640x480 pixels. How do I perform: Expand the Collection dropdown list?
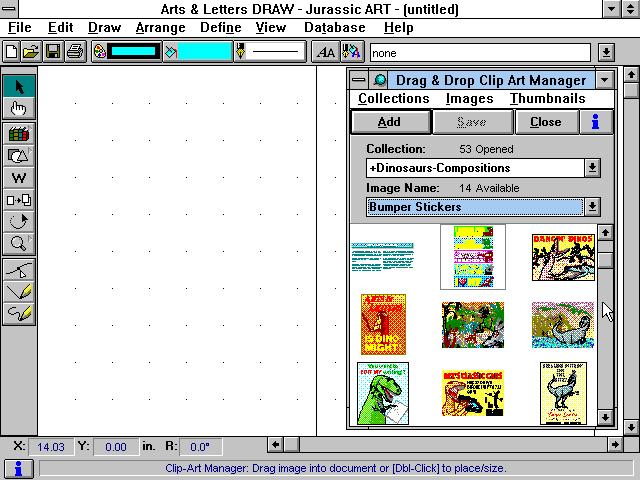592,168
